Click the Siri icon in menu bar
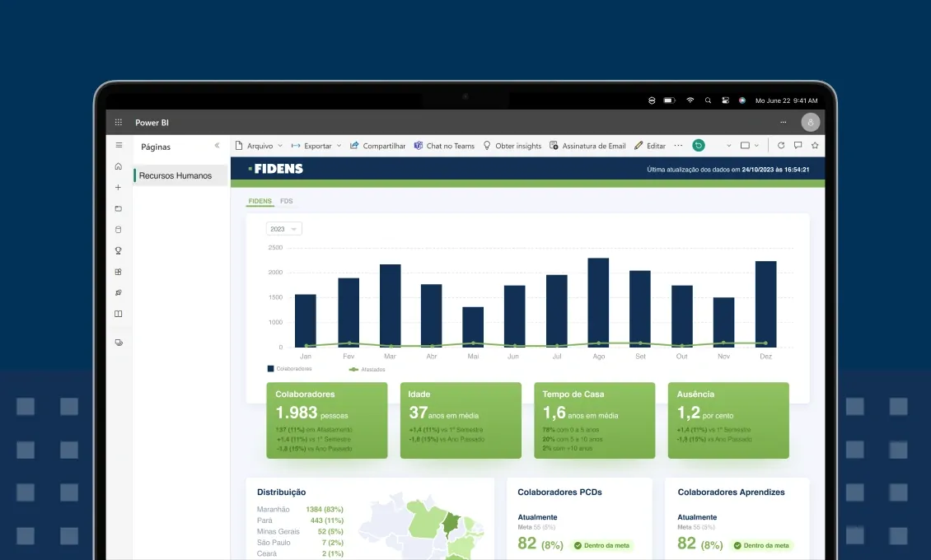 pyautogui.click(x=742, y=100)
